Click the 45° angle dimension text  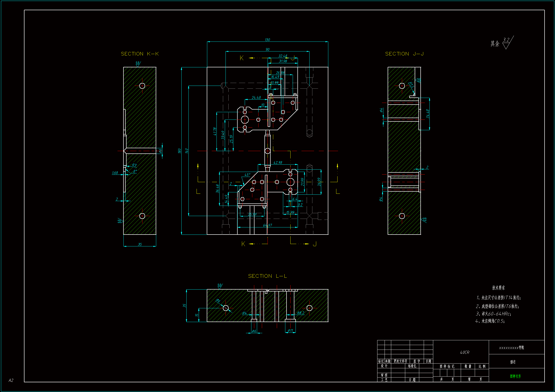point(248,175)
